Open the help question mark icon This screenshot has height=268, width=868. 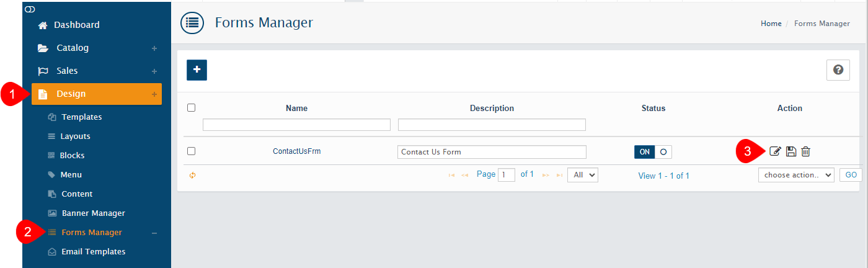tap(838, 70)
